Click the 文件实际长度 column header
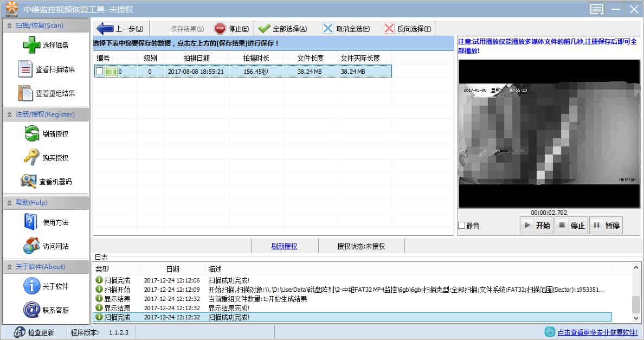This screenshot has width=644, height=340. pyautogui.click(x=364, y=58)
